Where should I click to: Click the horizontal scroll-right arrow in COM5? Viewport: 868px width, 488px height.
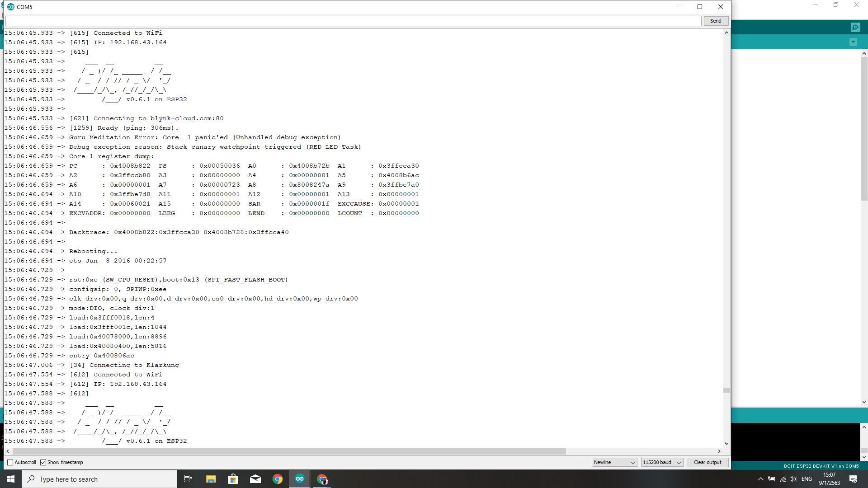(719, 451)
